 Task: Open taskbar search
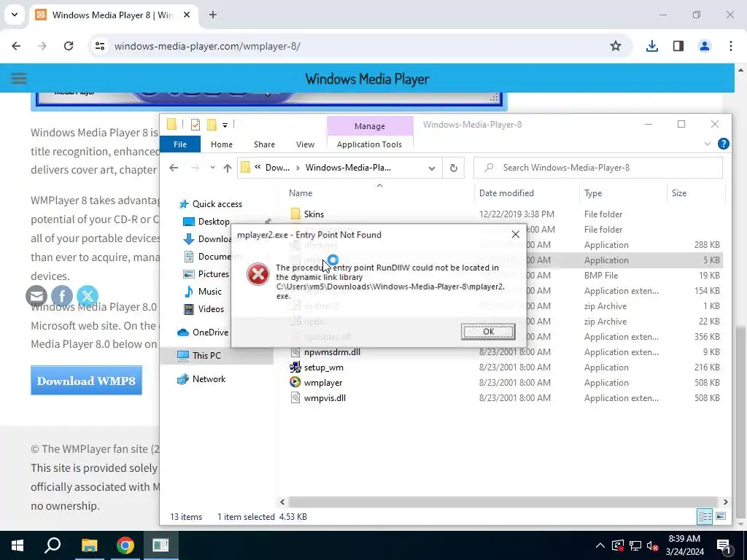click(x=53, y=545)
